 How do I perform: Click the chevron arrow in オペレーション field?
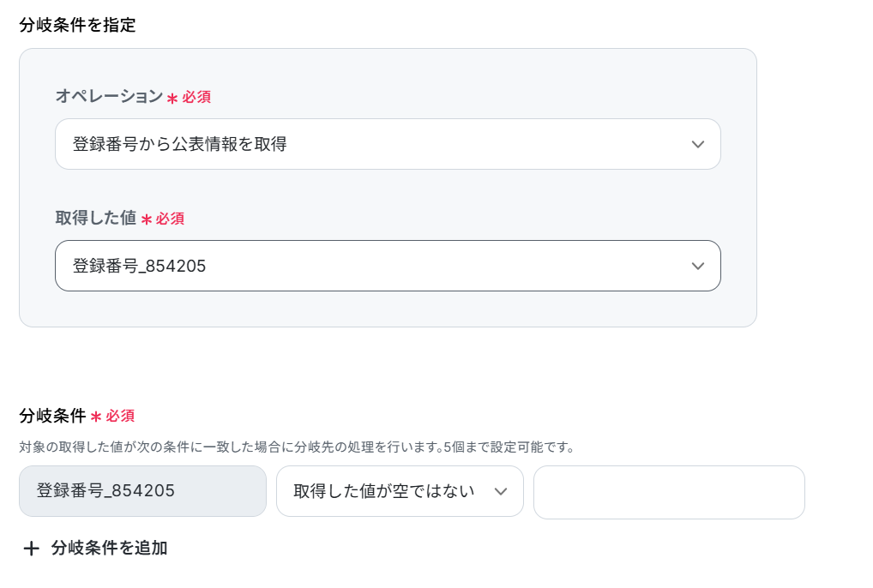(697, 145)
